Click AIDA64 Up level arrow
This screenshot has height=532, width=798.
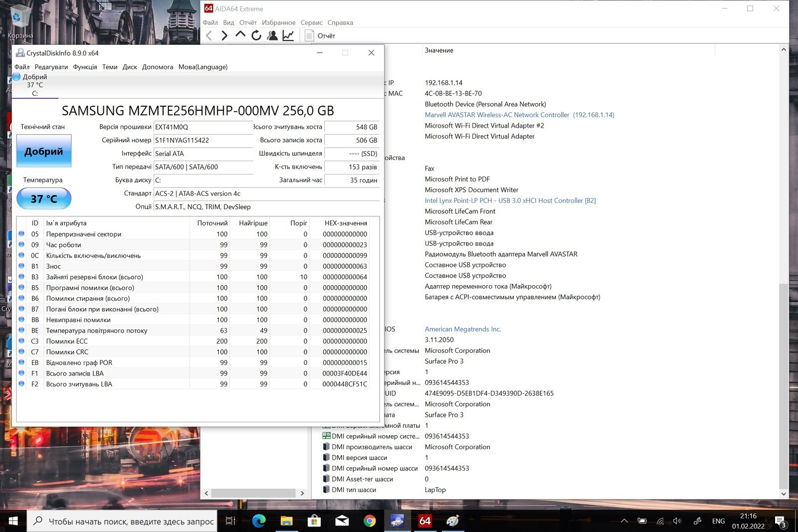(x=240, y=34)
